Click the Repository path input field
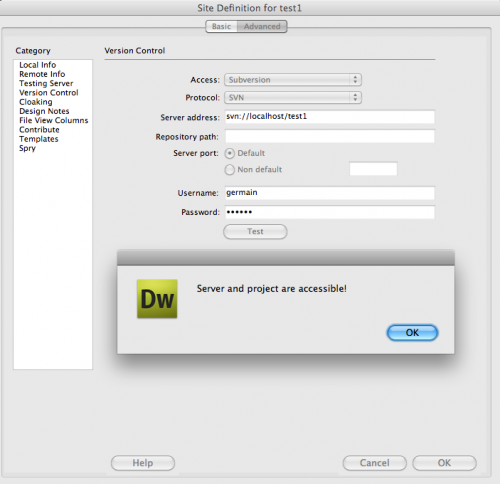 click(x=330, y=136)
